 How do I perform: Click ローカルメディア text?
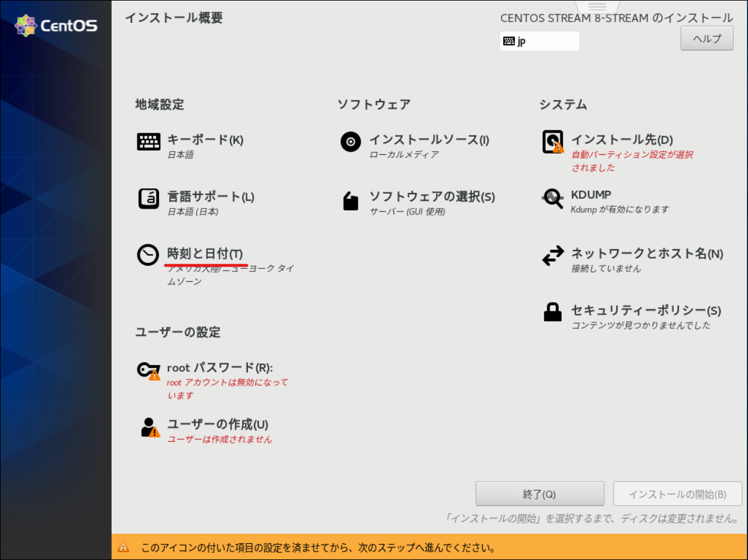point(404,155)
